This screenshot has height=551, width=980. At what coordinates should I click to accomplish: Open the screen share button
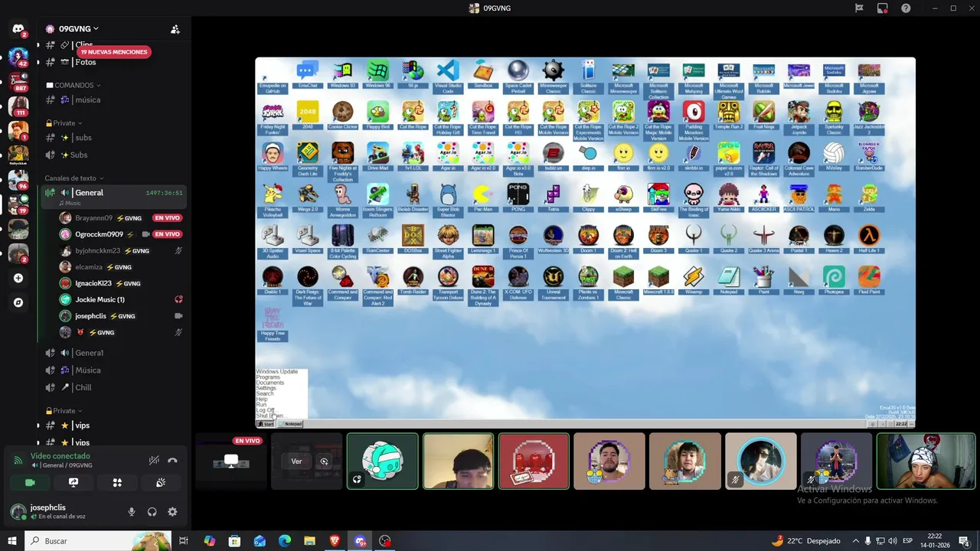[73, 483]
